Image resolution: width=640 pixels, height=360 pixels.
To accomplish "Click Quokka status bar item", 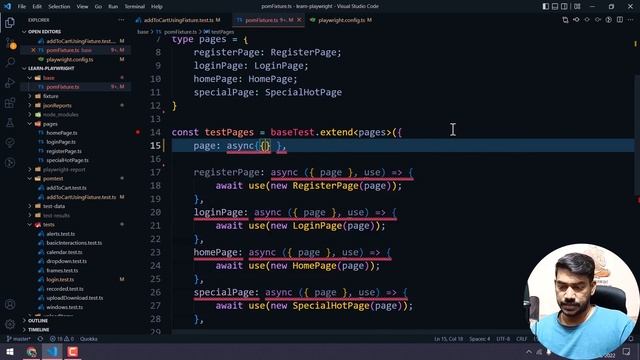I will (x=89, y=339).
